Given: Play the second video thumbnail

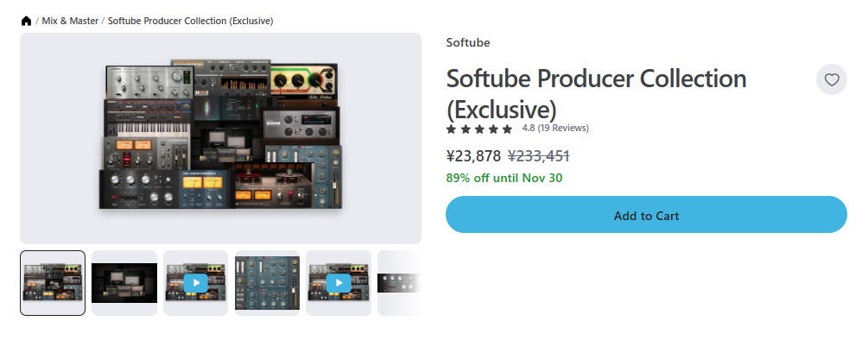Looking at the screenshot, I should point(339,283).
